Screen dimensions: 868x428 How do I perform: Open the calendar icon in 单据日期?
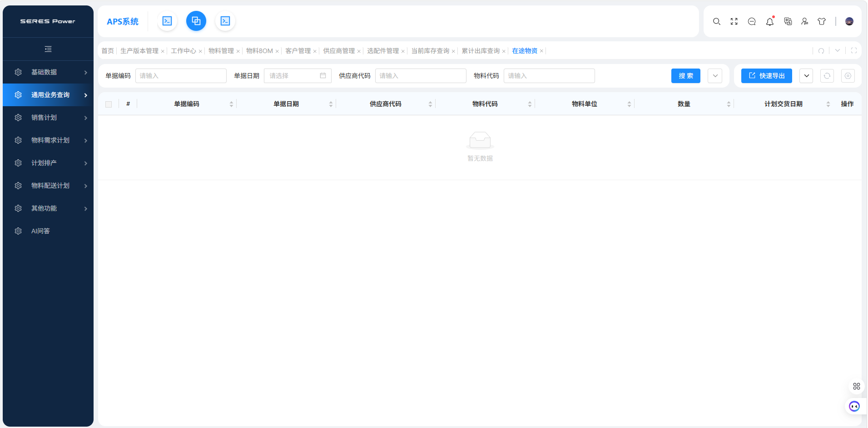coord(323,76)
